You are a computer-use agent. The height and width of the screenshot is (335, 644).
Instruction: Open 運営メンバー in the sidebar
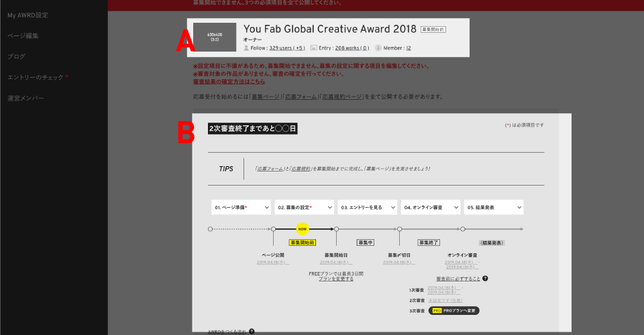click(25, 98)
